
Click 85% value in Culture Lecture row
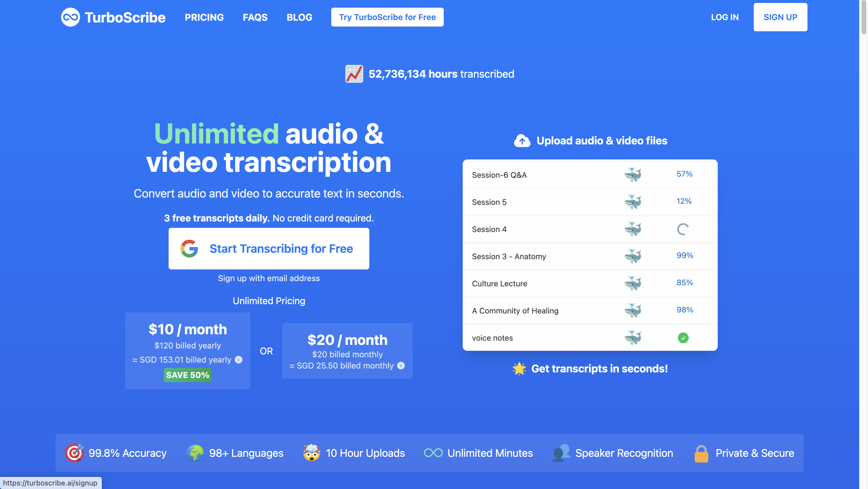(685, 282)
